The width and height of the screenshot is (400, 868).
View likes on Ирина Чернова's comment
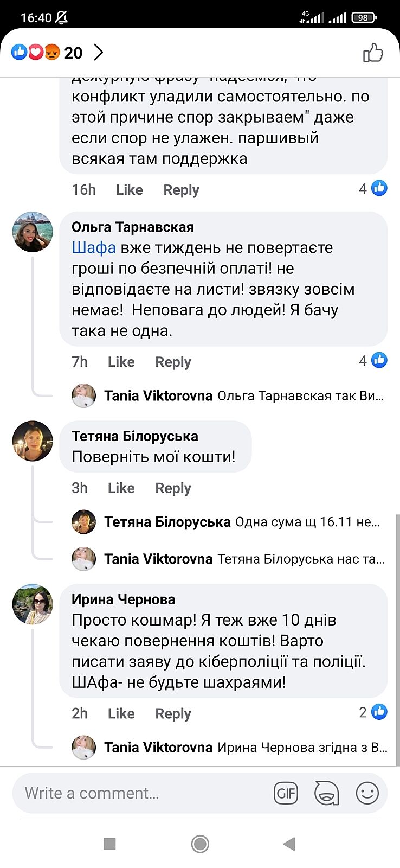tap(373, 712)
